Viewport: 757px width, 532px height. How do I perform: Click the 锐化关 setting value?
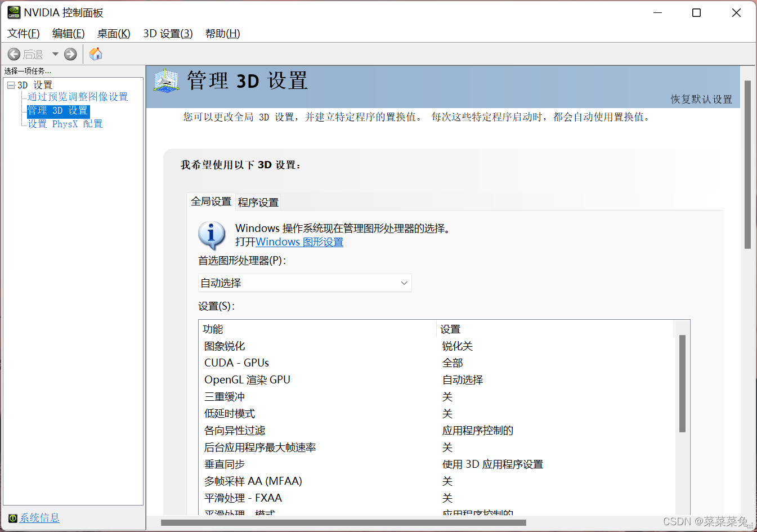tap(458, 346)
